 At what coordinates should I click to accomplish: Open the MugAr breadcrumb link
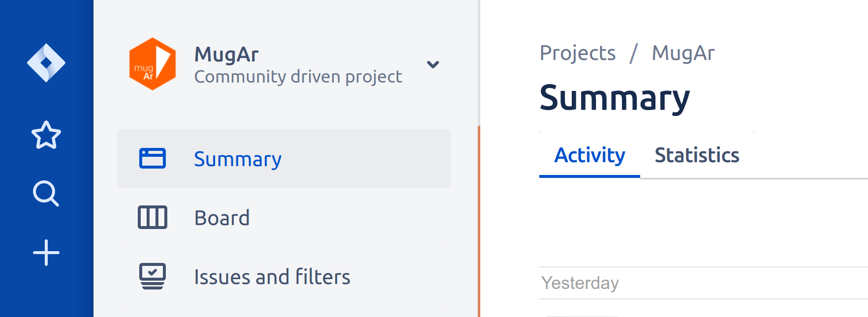point(683,53)
